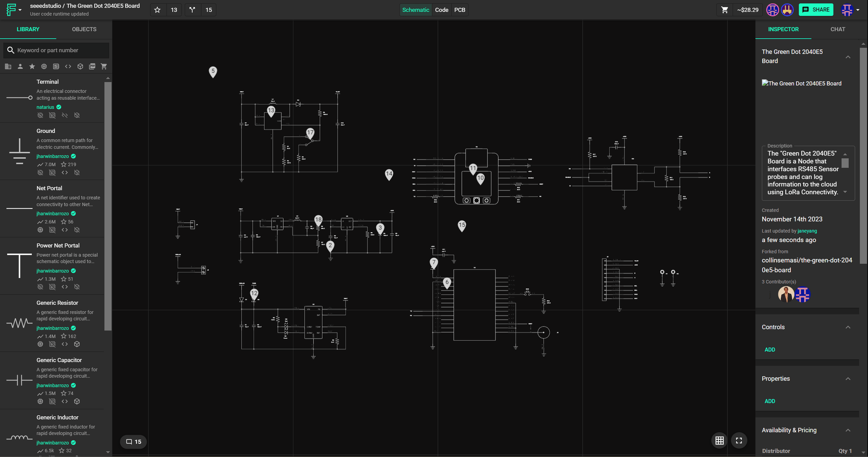Select the starred items filter in the library
Image resolution: width=868 pixels, height=457 pixels.
[x=32, y=66]
